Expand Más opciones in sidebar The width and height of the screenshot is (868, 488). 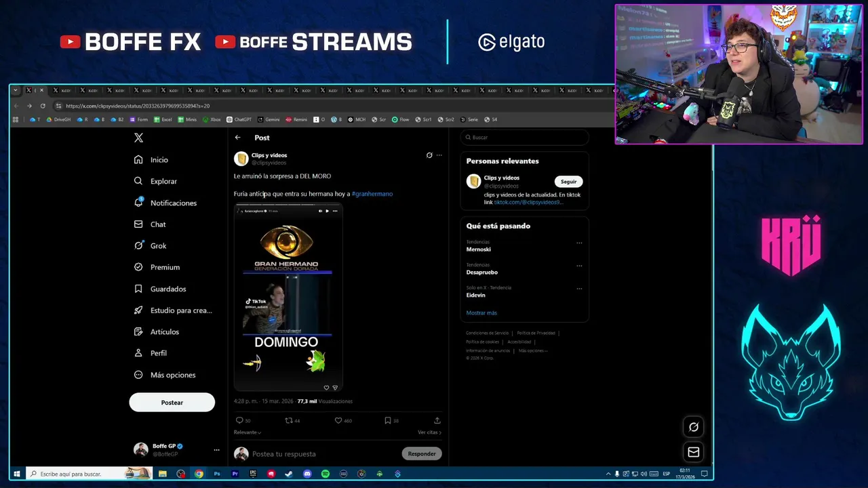(165, 375)
